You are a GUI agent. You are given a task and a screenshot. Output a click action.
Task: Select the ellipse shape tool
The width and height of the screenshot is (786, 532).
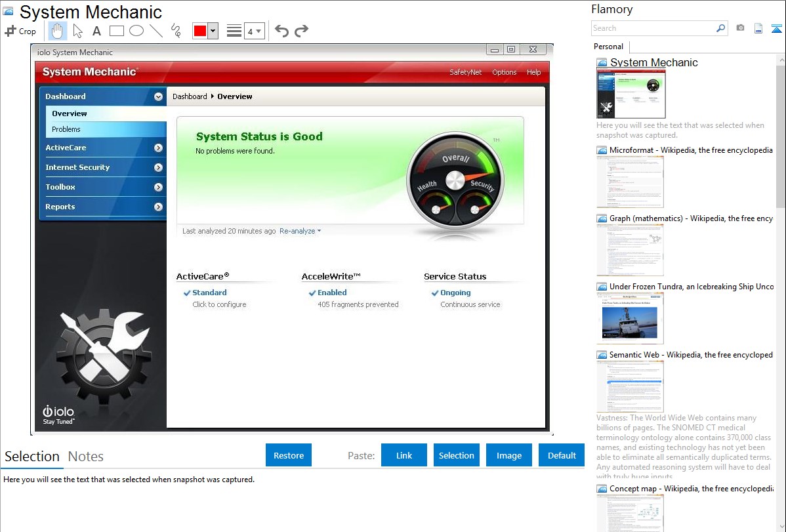136,31
